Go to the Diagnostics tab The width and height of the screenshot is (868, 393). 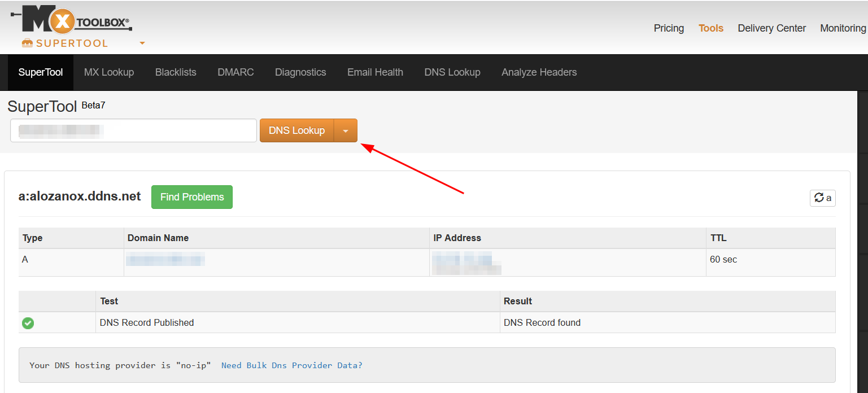[300, 72]
